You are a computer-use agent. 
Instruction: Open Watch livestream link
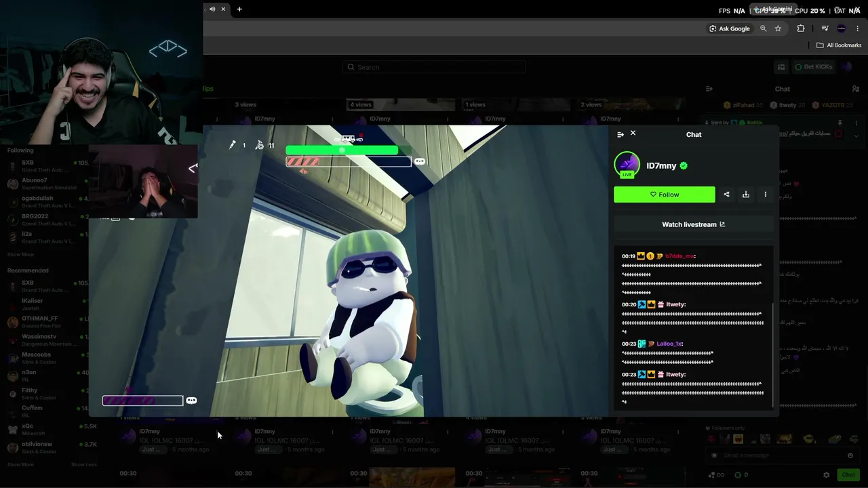coord(694,224)
